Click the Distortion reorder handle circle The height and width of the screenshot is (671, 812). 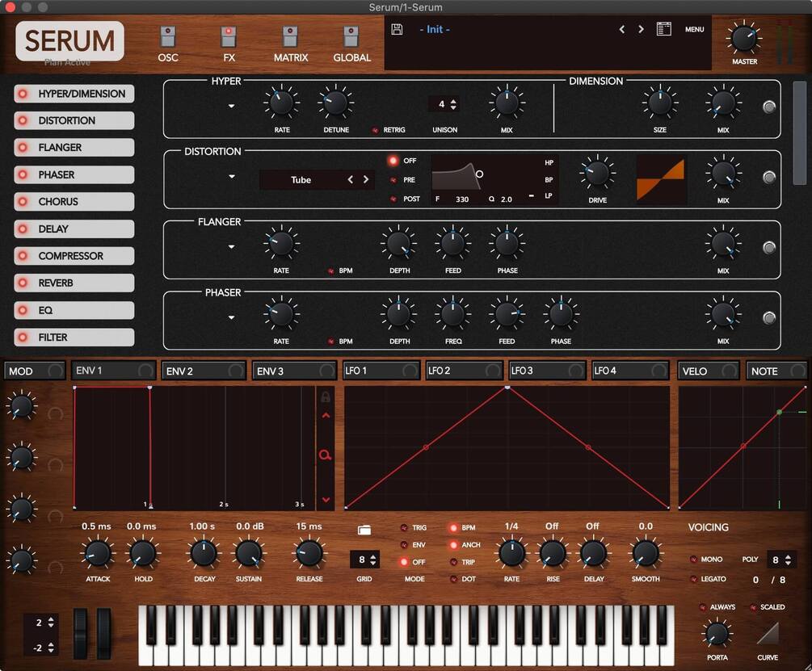(769, 177)
